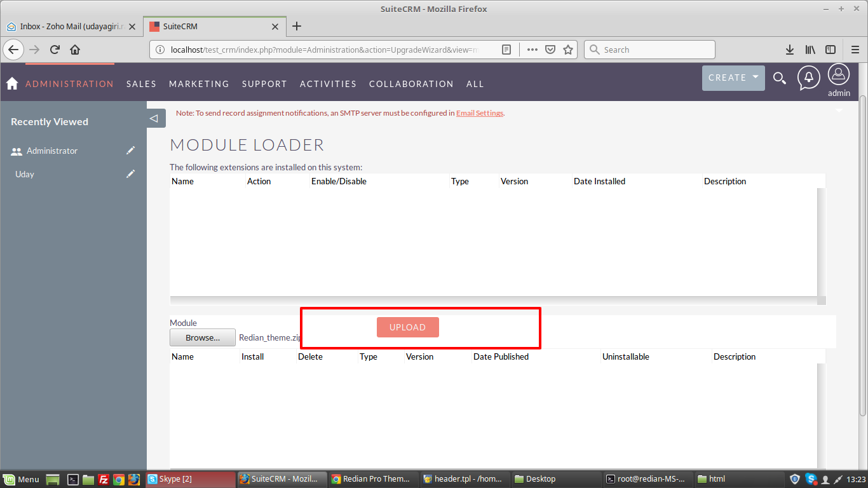Toggle Reader View in the address bar
Image resolution: width=868 pixels, height=488 pixels.
[x=506, y=50]
